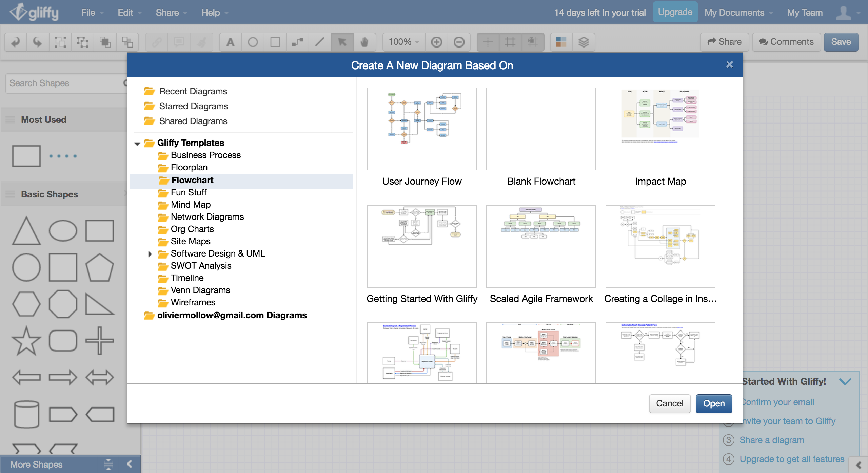
Task: Click the Group shapes toolbar icon
Action: (60, 42)
